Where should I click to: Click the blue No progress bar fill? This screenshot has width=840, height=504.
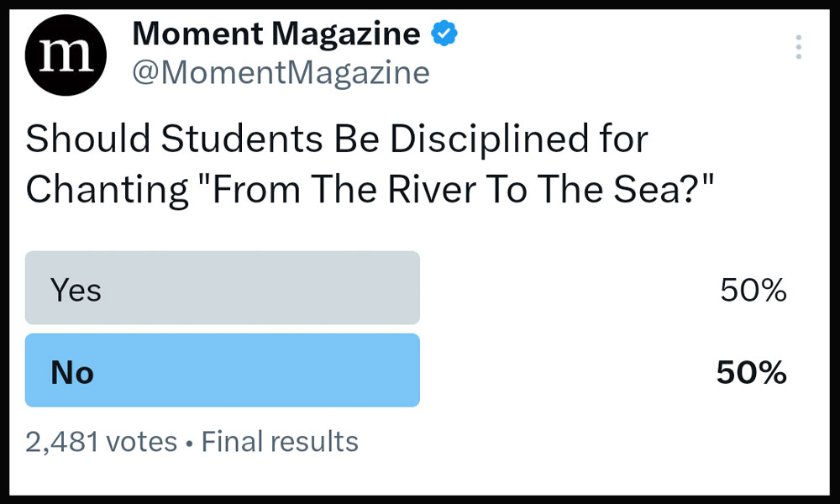click(x=223, y=370)
